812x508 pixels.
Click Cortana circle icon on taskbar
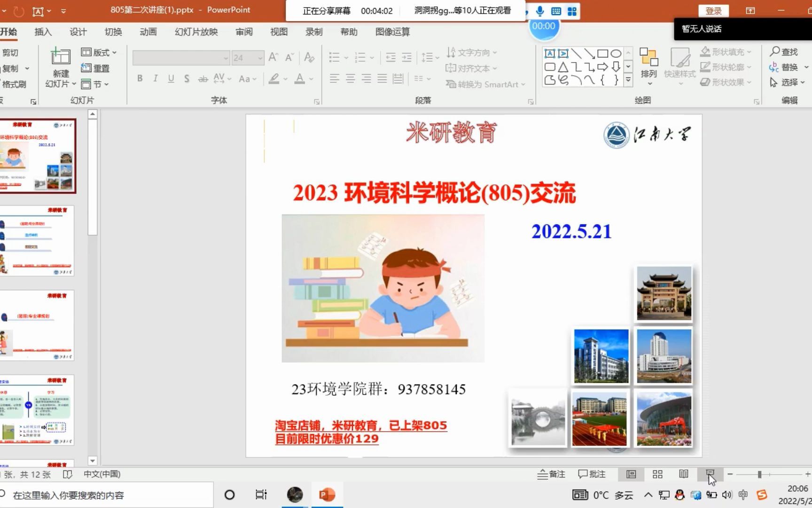point(229,495)
